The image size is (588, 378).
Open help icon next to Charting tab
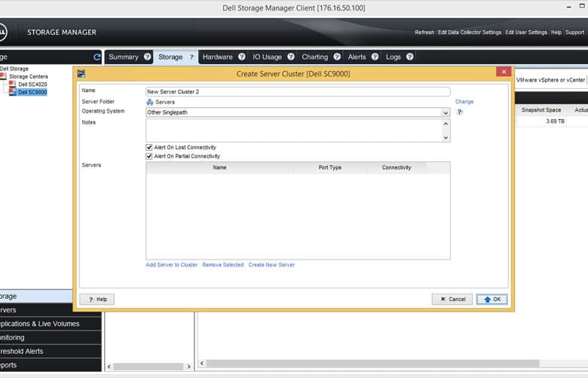click(x=337, y=57)
